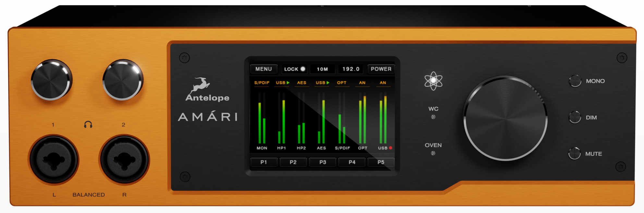
Task: Click the OVEN indicator LED
Action: pyautogui.click(x=433, y=153)
